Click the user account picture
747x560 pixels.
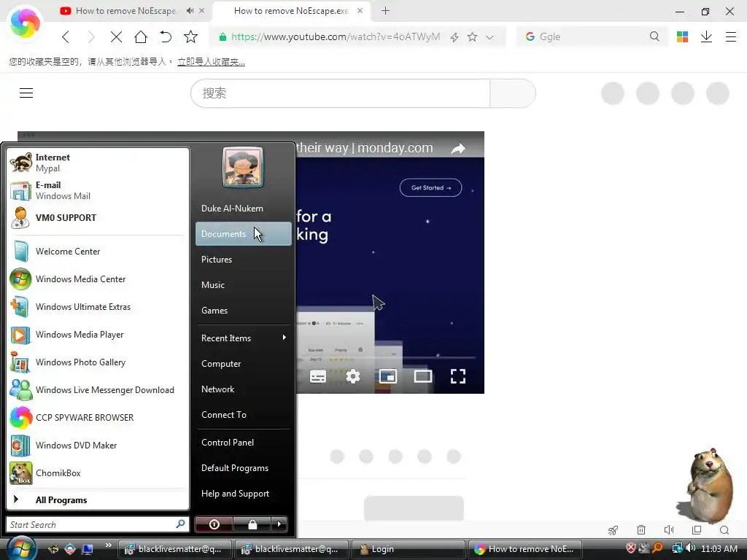(x=243, y=167)
